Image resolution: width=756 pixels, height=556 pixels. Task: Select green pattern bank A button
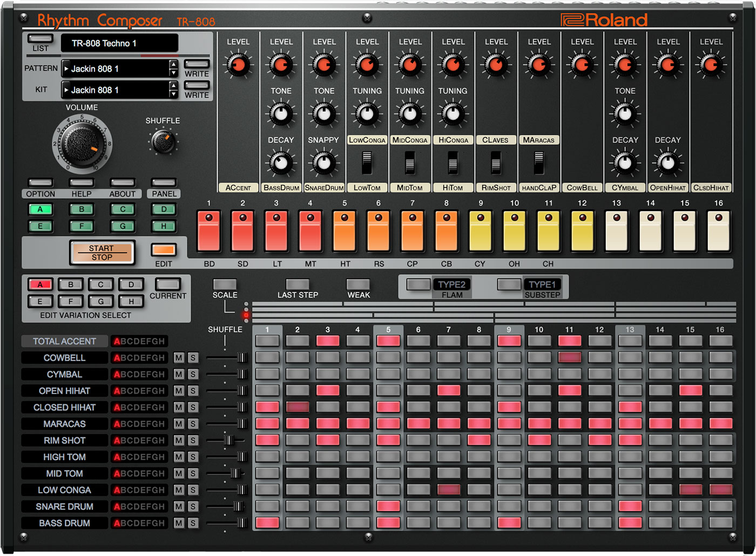[x=40, y=209]
